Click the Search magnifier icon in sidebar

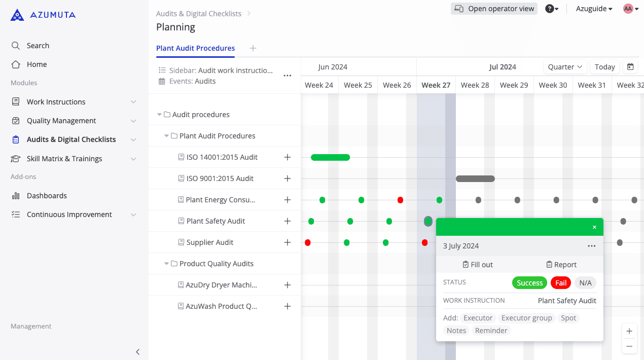click(x=16, y=46)
